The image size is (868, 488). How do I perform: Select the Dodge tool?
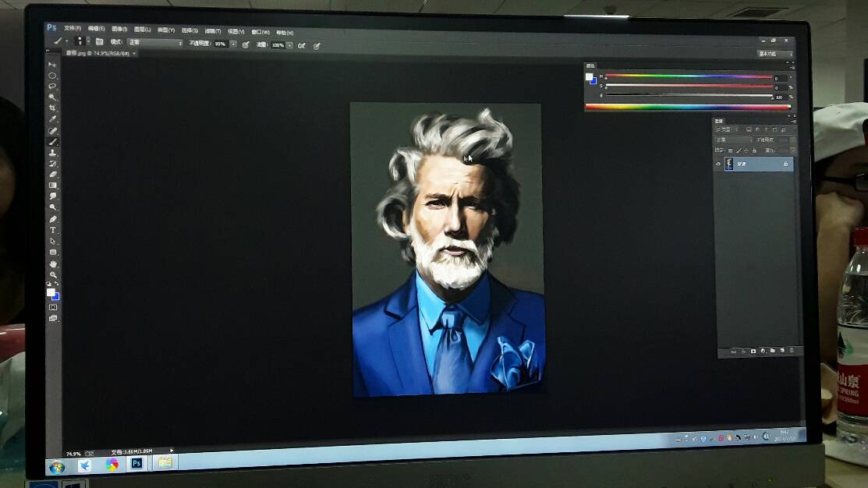coord(52,207)
